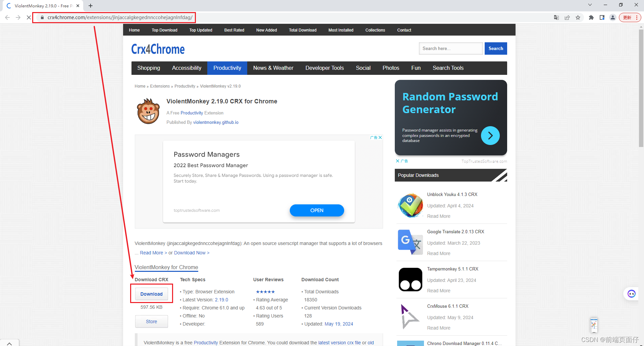644x346 pixels.
Task: Click the blue Search button
Action: (x=495, y=49)
